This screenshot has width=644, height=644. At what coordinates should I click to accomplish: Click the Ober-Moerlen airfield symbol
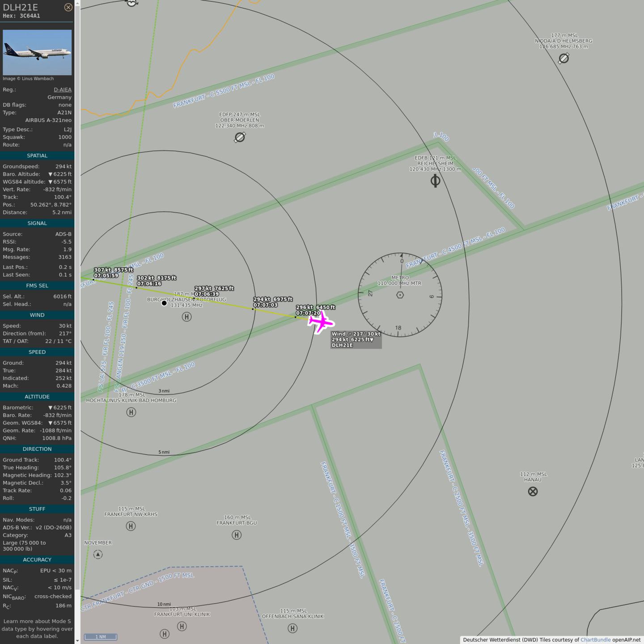pos(240,137)
